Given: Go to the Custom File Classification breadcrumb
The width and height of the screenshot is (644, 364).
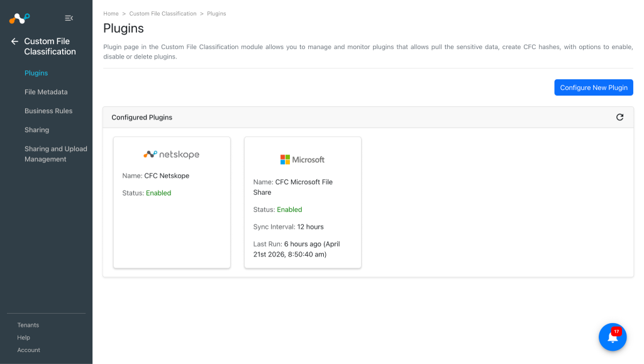Looking at the screenshot, I should (163, 14).
